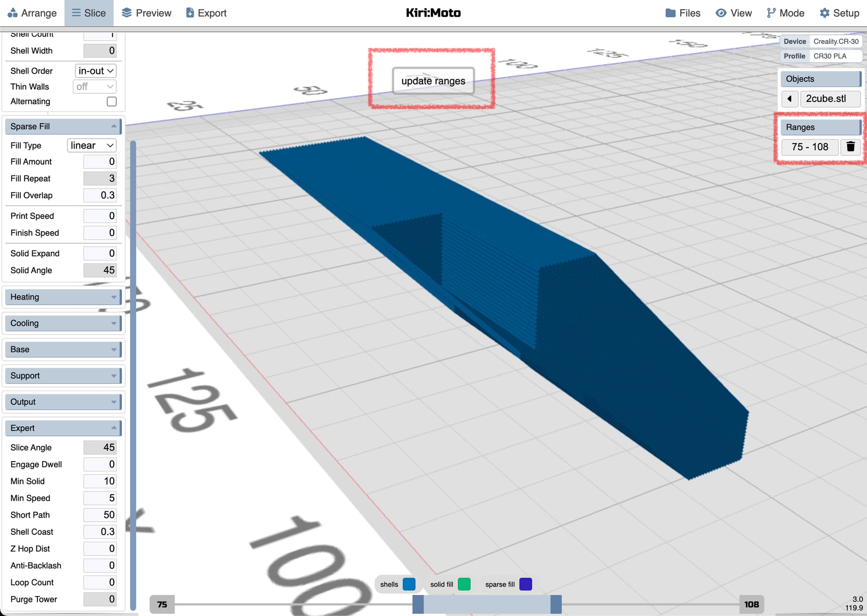This screenshot has width=867, height=616.
Task: Toggle the solid fill color swatch
Action: click(x=464, y=584)
